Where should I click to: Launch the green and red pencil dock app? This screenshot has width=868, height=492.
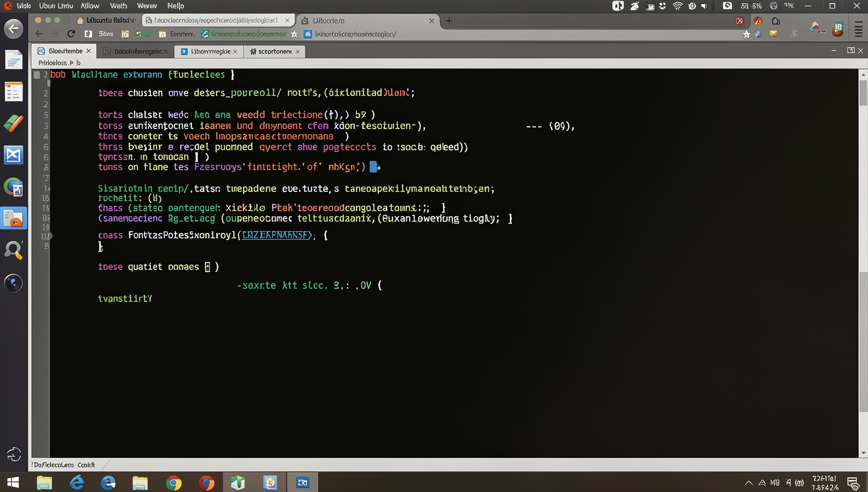point(14,123)
